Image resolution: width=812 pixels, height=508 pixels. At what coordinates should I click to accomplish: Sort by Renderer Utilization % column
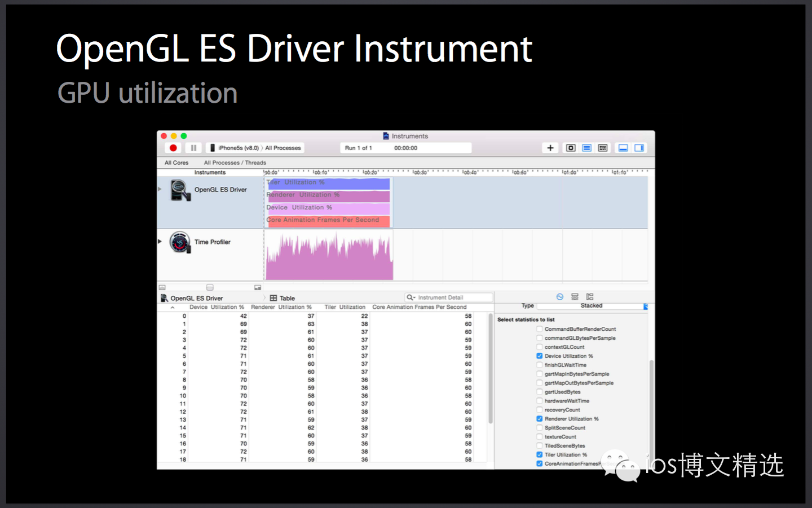281,307
